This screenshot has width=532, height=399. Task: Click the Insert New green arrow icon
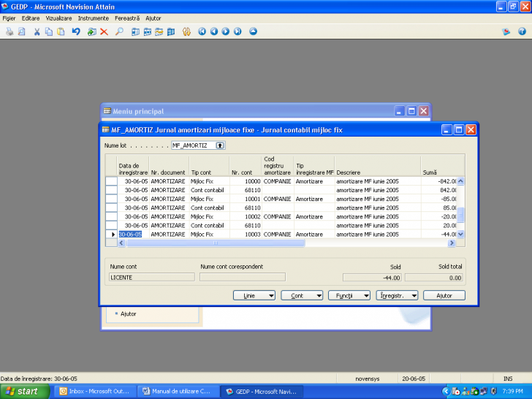(91, 31)
